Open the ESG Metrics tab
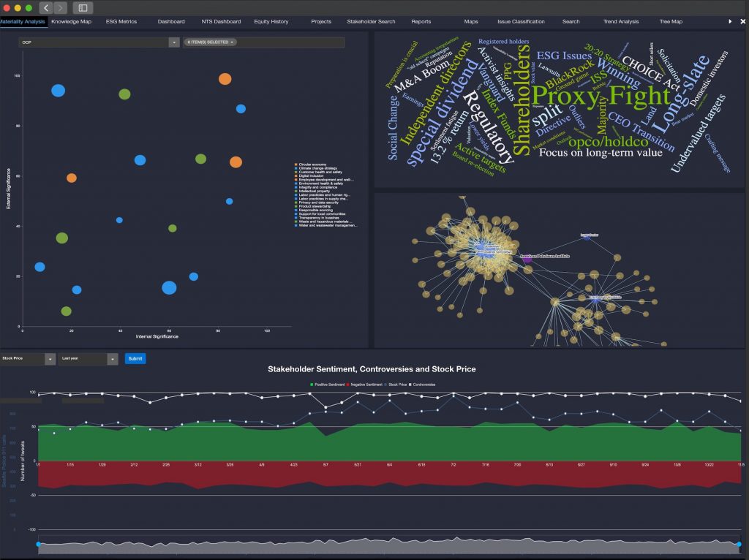This screenshot has width=749, height=560. pos(121,22)
